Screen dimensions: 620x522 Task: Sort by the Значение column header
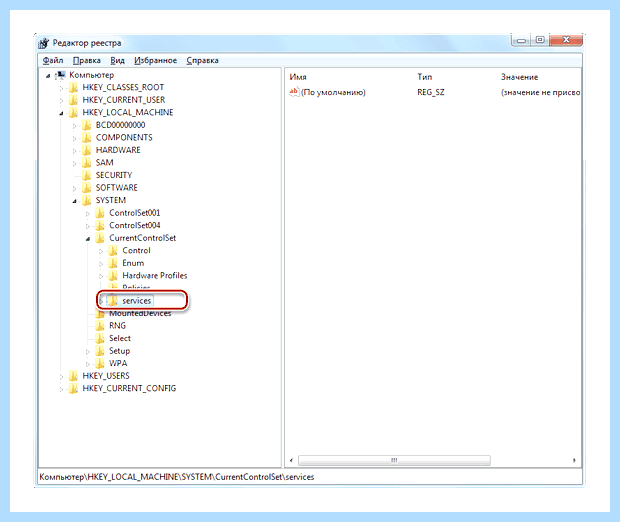coord(519,77)
